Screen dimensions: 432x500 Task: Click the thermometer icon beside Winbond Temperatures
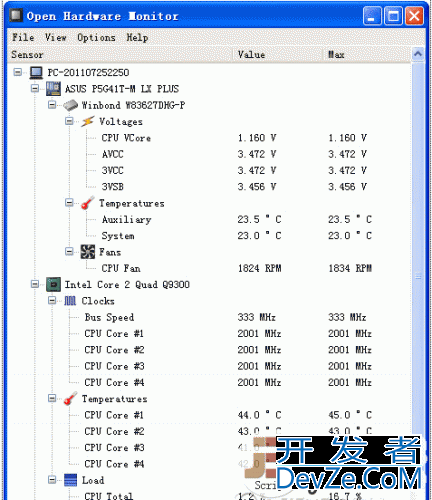coord(88,203)
